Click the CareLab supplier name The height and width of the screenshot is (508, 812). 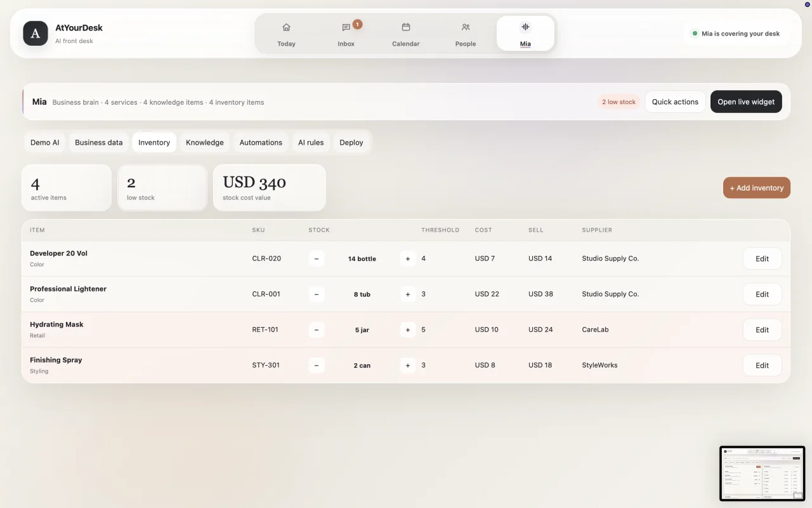595,330
